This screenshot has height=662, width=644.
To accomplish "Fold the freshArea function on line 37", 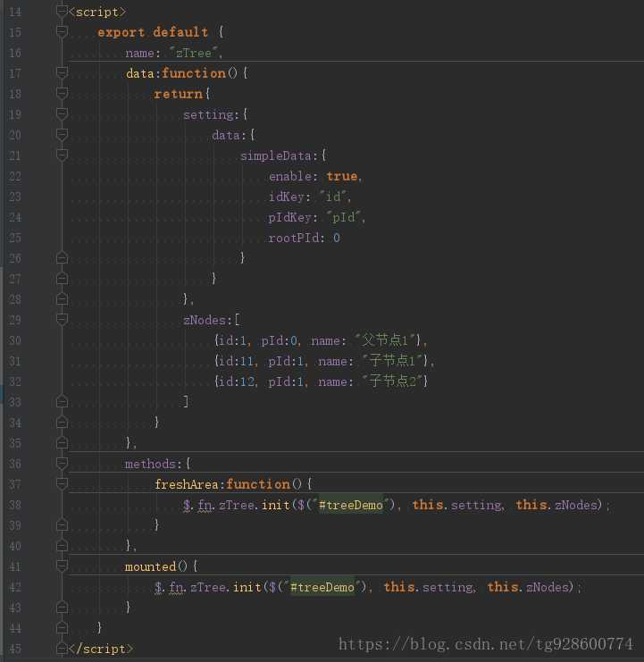I will point(62,484).
